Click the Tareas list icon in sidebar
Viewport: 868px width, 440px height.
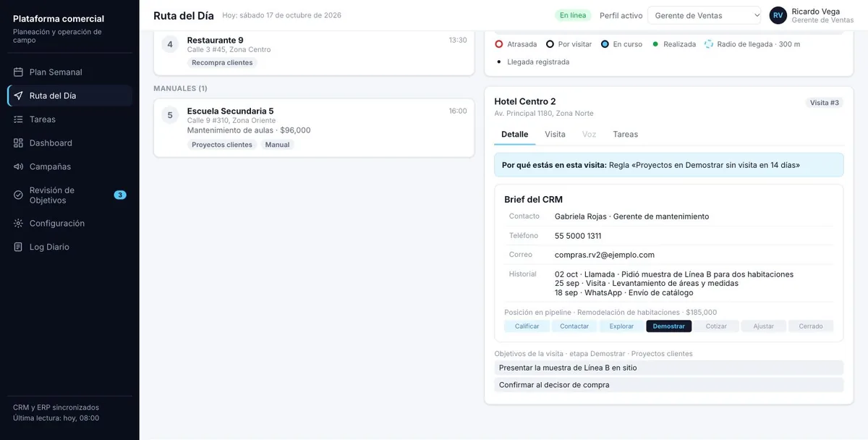[18, 119]
